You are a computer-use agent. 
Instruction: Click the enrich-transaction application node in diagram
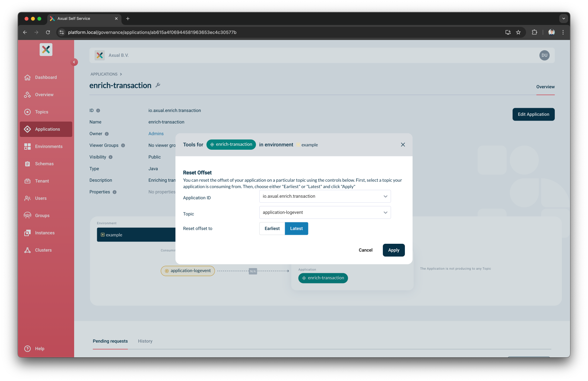[323, 278]
